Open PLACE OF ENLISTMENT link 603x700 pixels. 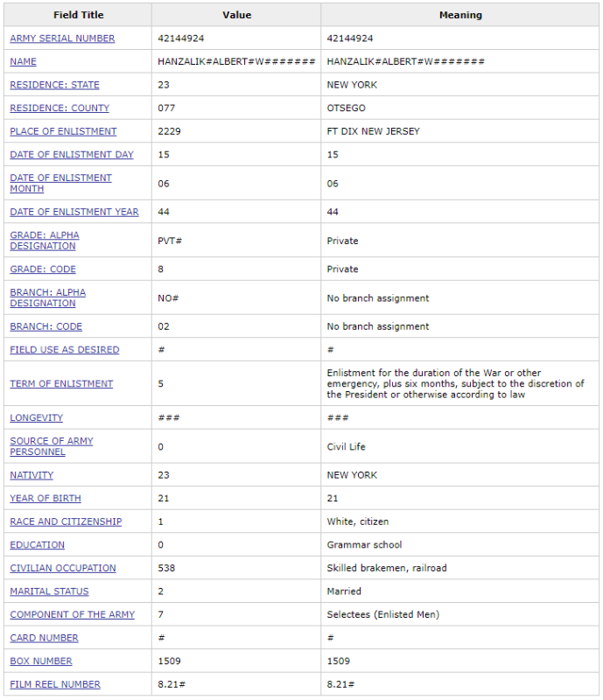coord(63,131)
